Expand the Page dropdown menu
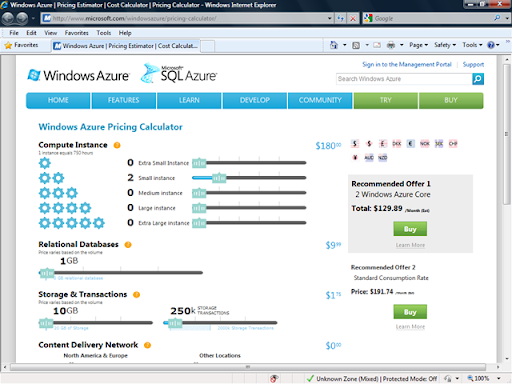This screenshot has width=512, height=384. (418, 45)
